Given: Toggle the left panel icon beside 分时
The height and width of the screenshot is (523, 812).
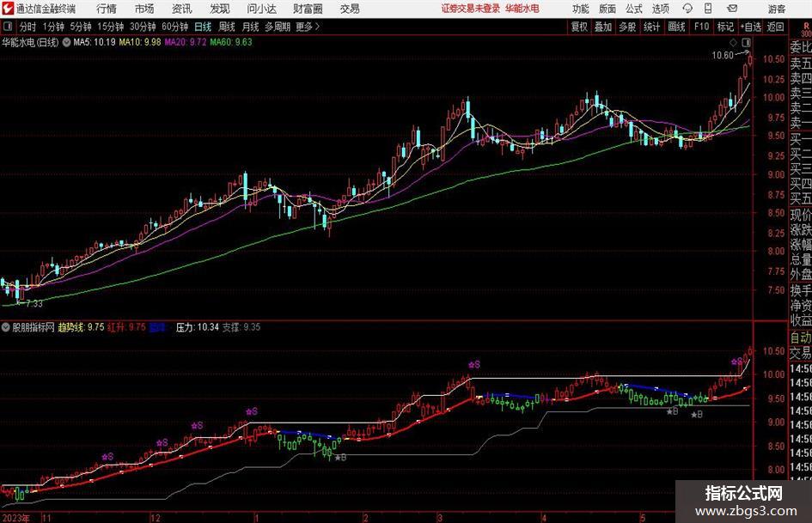Looking at the screenshot, I should click(7, 27).
